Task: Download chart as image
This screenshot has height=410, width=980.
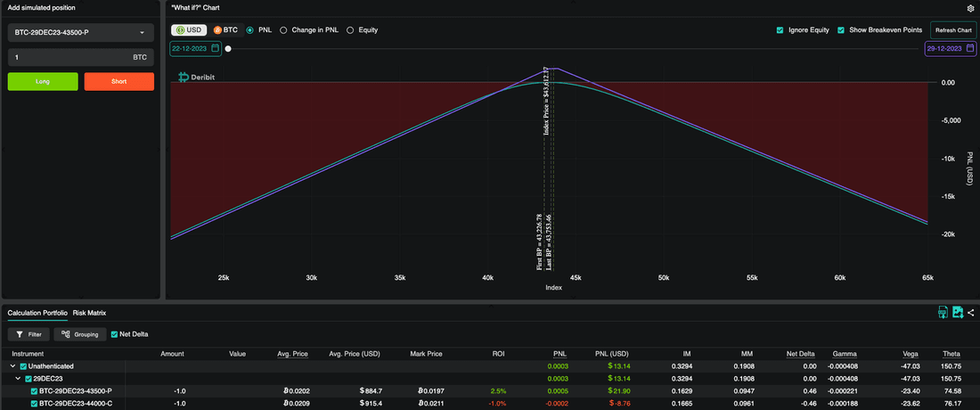Action: tap(958, 313)
